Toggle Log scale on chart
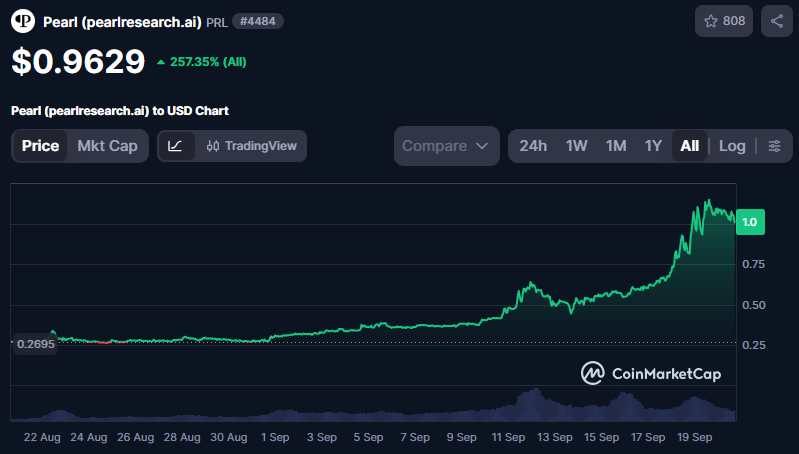 (732, 146)
